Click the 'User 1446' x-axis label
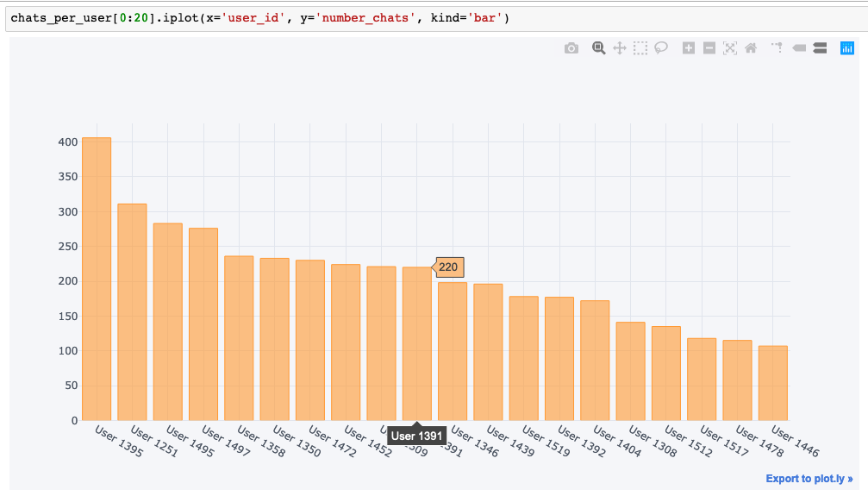 click(796, 441)
